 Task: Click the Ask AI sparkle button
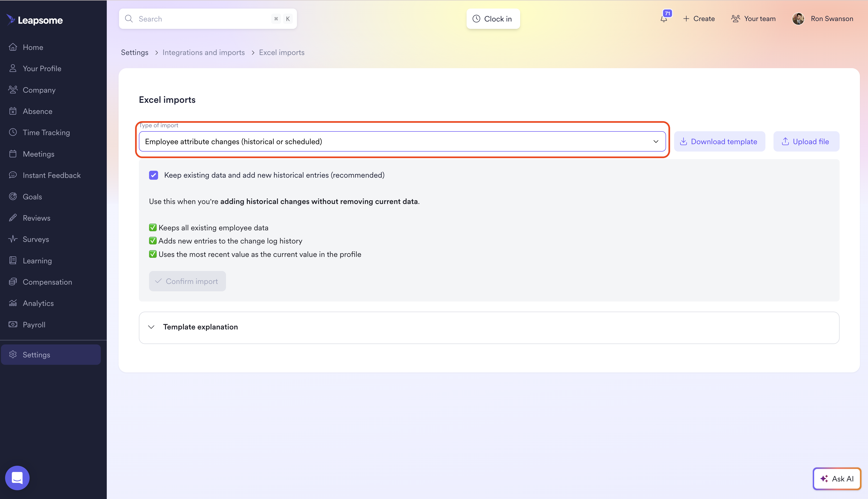click(x=837, y=478)
